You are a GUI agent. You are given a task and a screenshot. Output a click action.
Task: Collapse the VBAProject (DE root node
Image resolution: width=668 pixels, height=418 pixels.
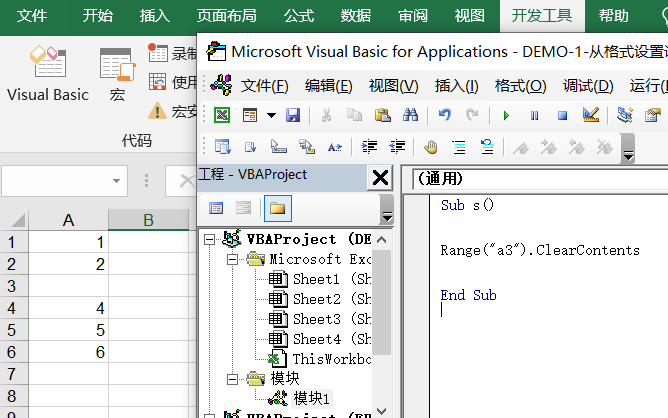[x=209, y=240]
